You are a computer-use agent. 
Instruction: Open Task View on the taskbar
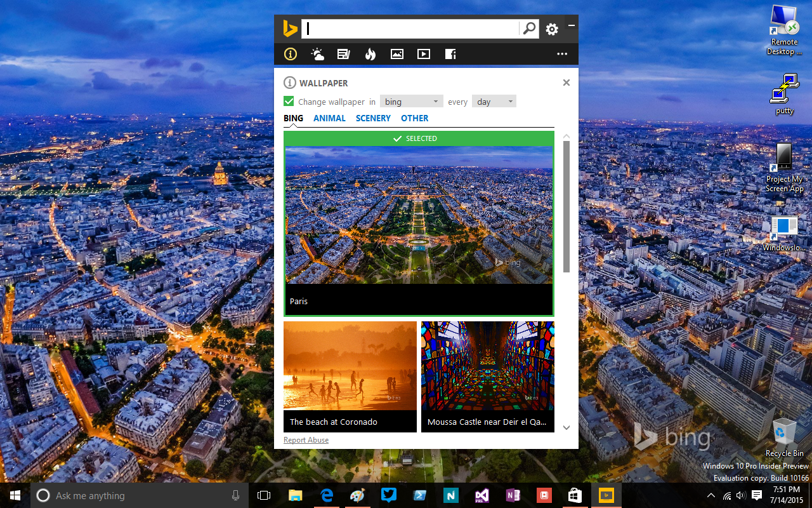click(x=264, y=495)
